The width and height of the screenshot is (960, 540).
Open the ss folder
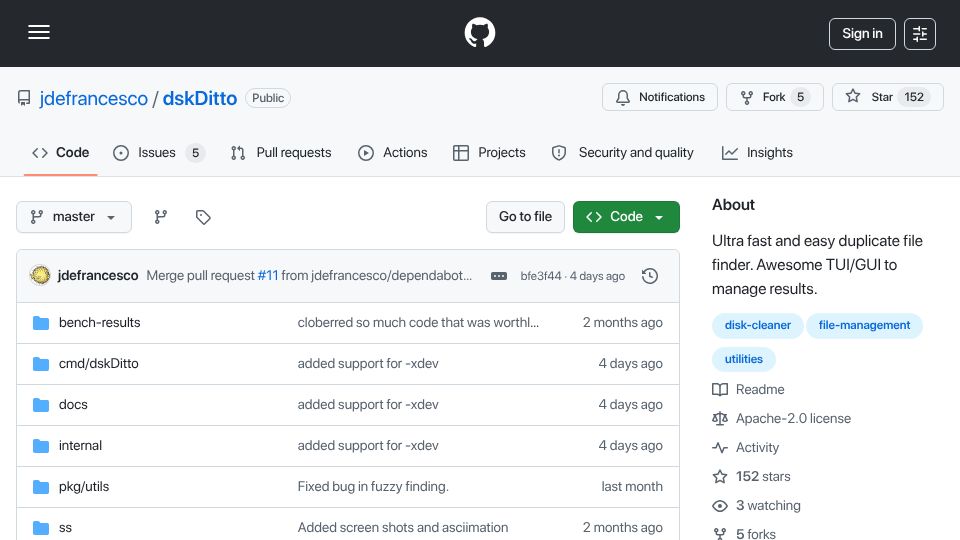click(65, 528)
